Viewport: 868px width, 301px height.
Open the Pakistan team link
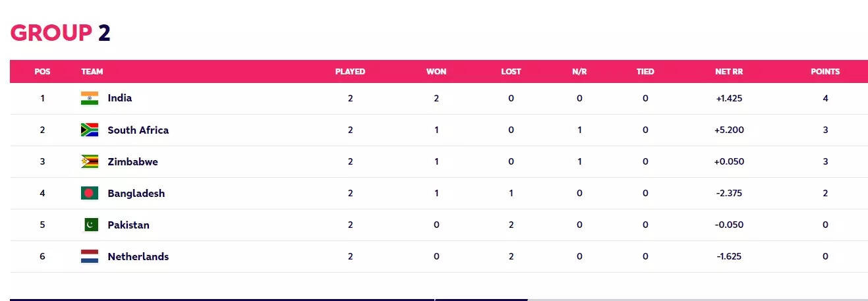pyautogui.click(x=129, y=225)
